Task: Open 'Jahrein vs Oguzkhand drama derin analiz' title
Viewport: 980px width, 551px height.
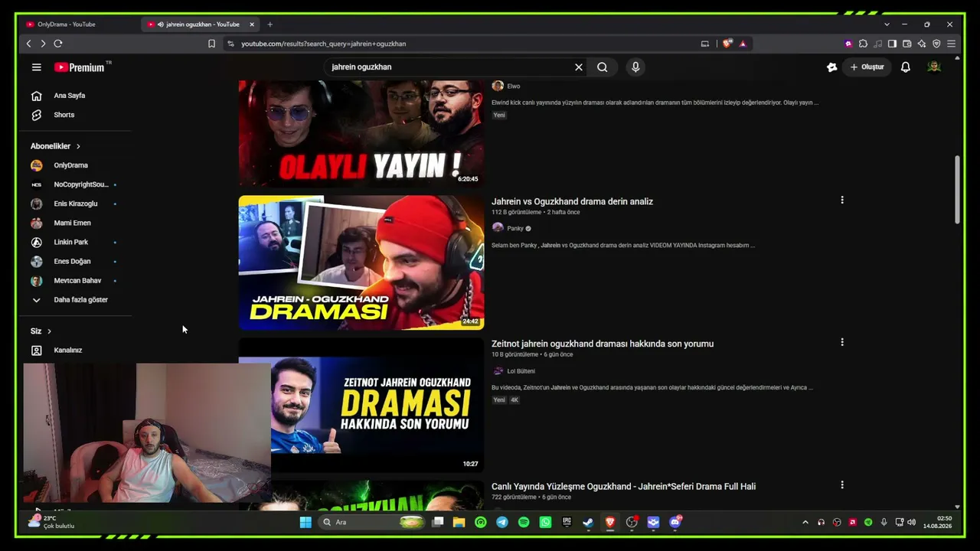Action: pos(572,201)
